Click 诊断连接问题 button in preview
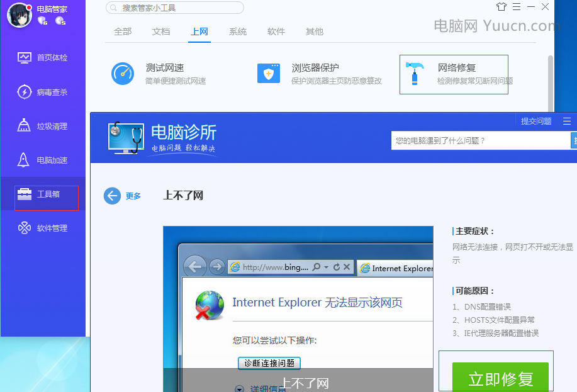The image size is (577, 392). click(269, 363)
